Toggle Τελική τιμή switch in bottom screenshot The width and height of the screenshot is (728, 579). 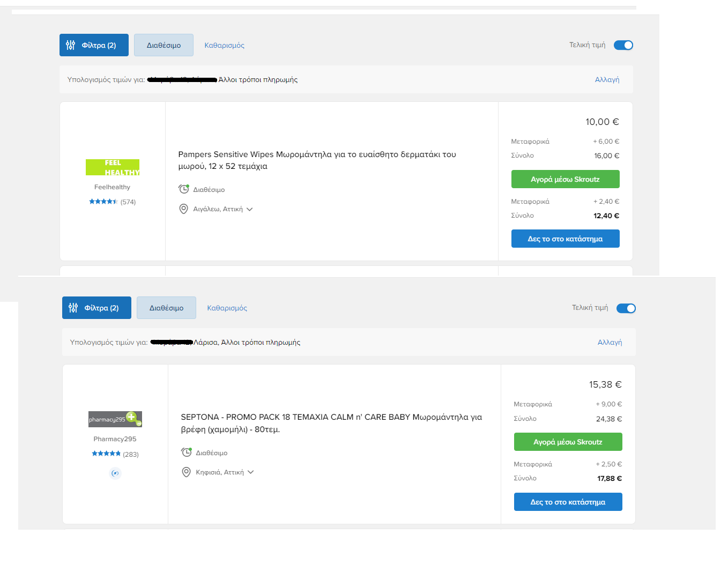626,308
